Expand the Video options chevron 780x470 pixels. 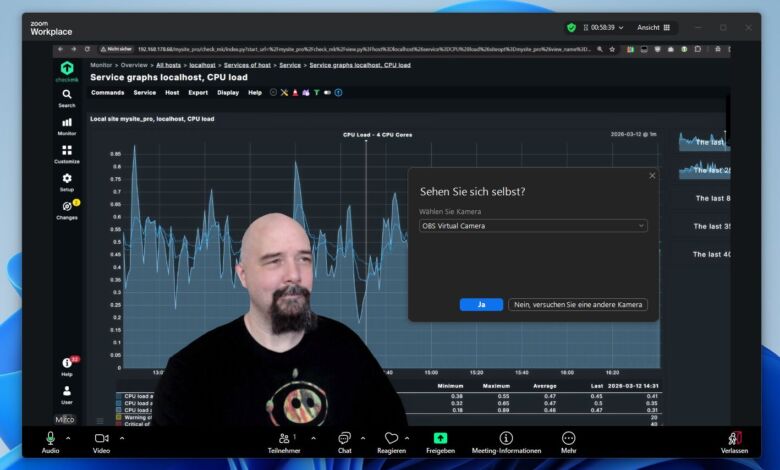tap(122, 438)
